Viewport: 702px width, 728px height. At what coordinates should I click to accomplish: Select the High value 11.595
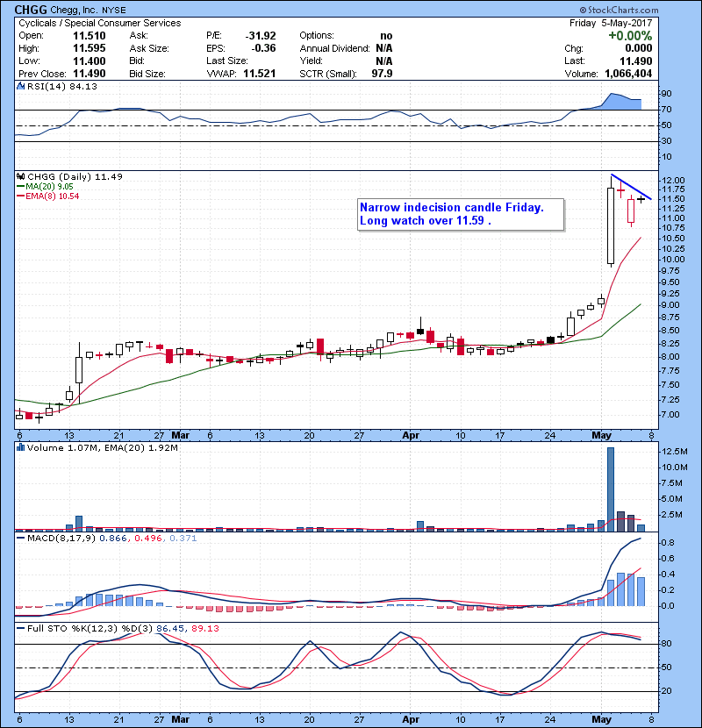click(90, 48)
